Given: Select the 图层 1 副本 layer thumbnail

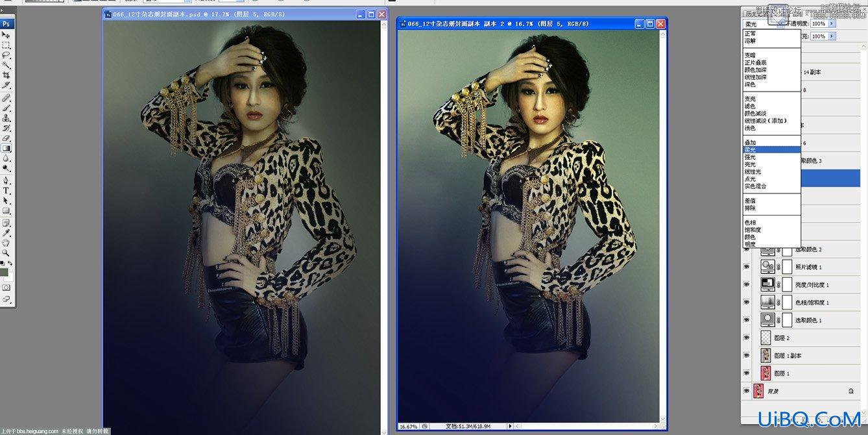Looking at the screenshot, I should tap(765, 356).
